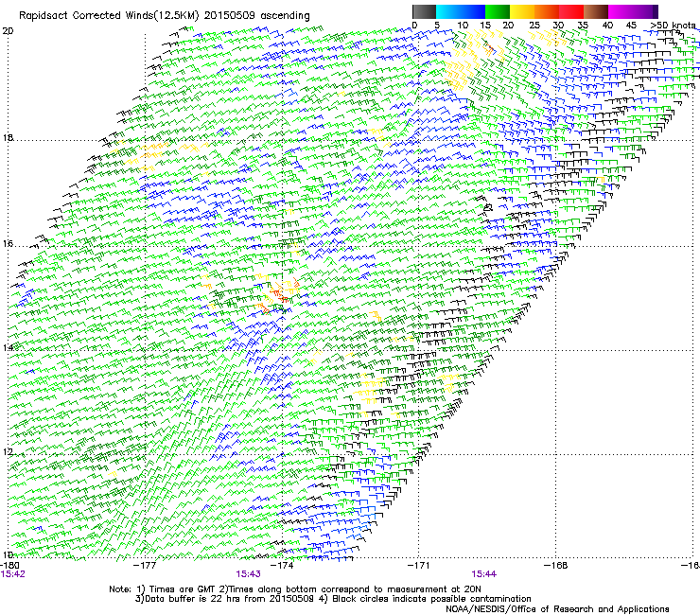Click the 15:43 time stamp
700x615 pixels.
pyautogui.click(x=248, y=574)
